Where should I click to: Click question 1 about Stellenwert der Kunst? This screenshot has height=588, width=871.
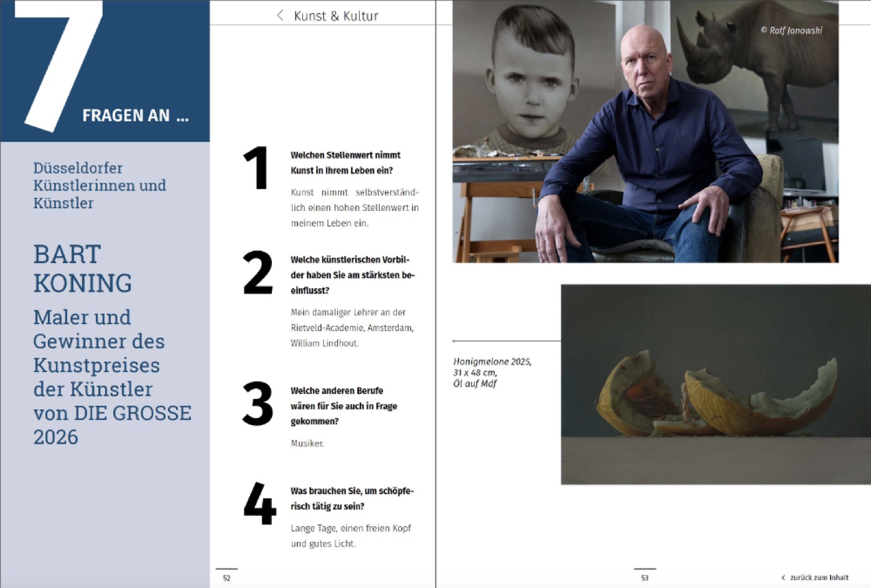pos(345,162)
